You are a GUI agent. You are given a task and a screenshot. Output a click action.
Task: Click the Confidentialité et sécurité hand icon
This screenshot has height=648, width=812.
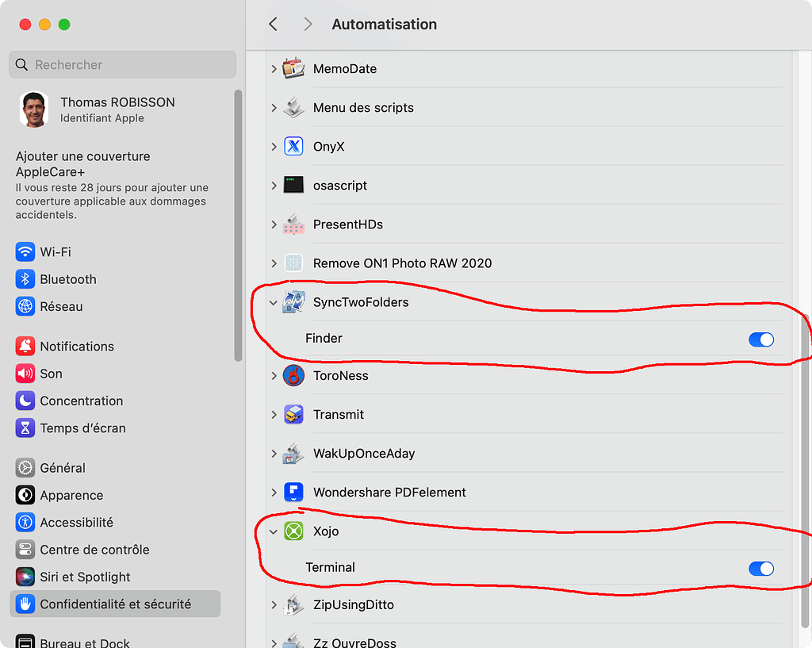click(x=25, y=604)
